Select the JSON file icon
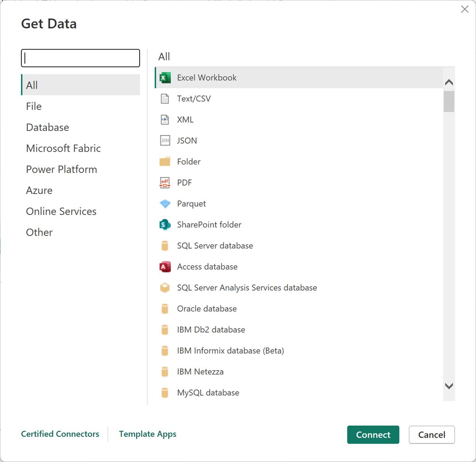 pos(165,141)
